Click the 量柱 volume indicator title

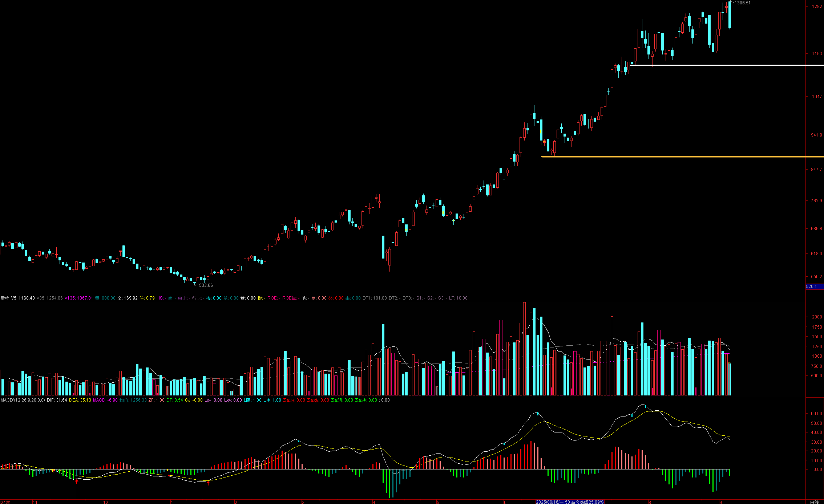pyautogui.click(x=5, y=298)
